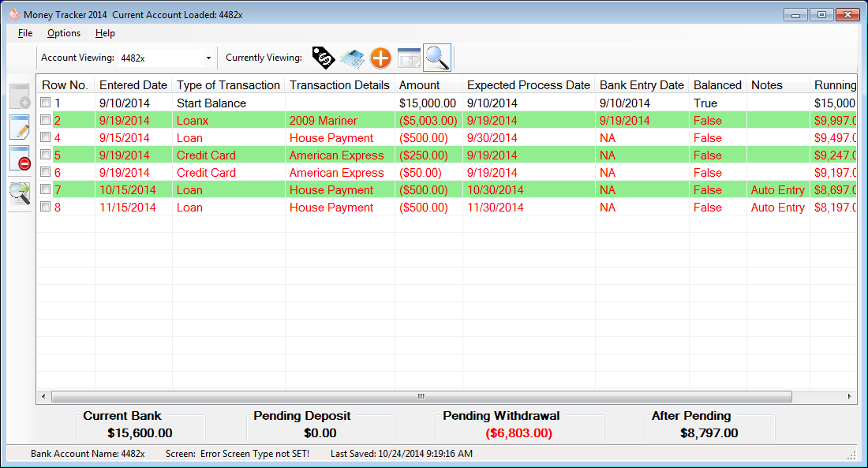Check the checkbox for row 8

[46, 207]
